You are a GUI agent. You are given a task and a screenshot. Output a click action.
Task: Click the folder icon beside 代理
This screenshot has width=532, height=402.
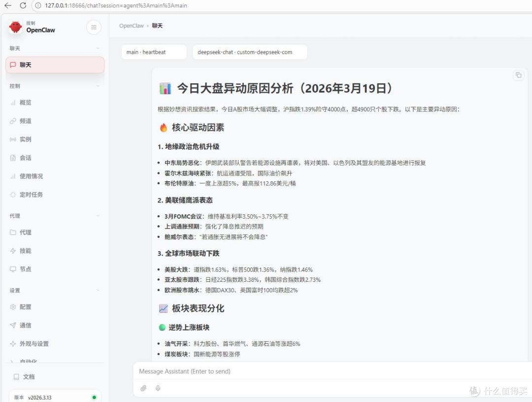tap(13, 233)
